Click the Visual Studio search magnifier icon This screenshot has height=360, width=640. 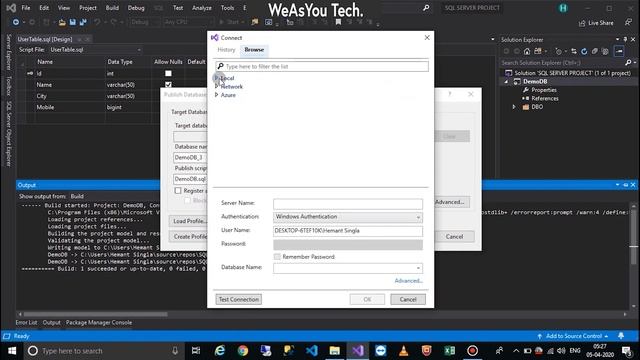point(426,8)
